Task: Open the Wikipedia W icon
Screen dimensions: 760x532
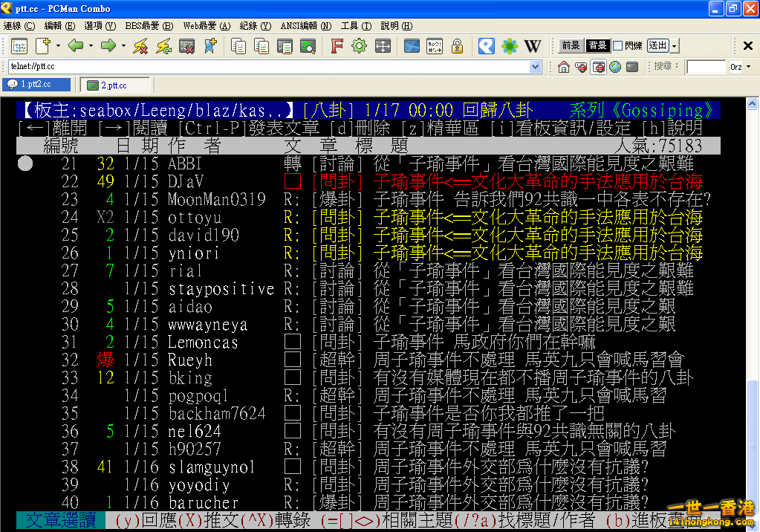Action: [x=533, y=47]
